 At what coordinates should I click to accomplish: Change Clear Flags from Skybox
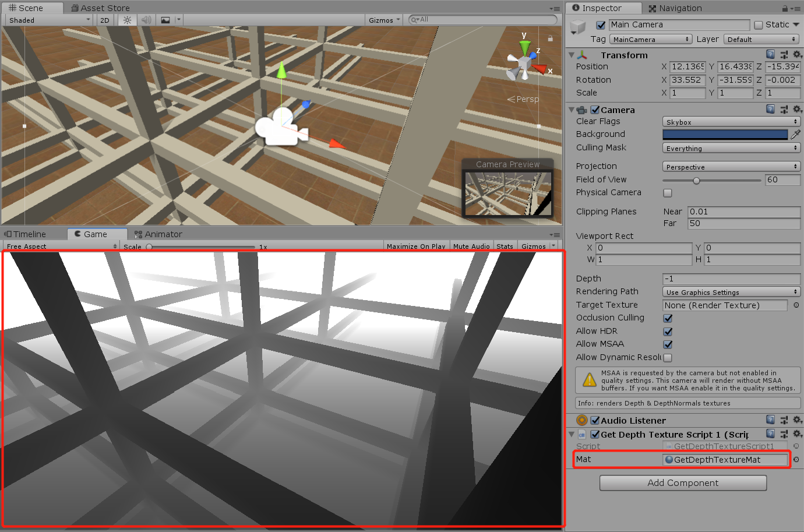[731, 121]
